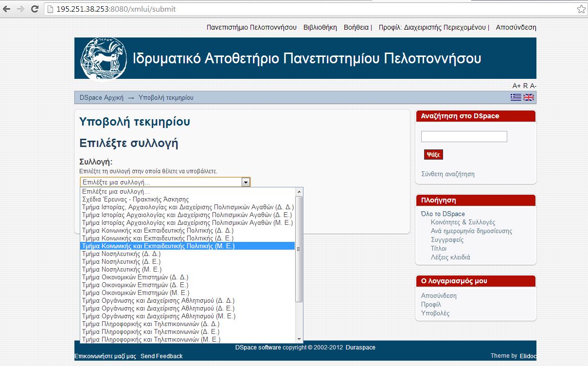Image resolution: width=588 pixels, height=366 pixels.
Task: Click the dropdown list scroll-down arrow
Action: coord(299,339)
